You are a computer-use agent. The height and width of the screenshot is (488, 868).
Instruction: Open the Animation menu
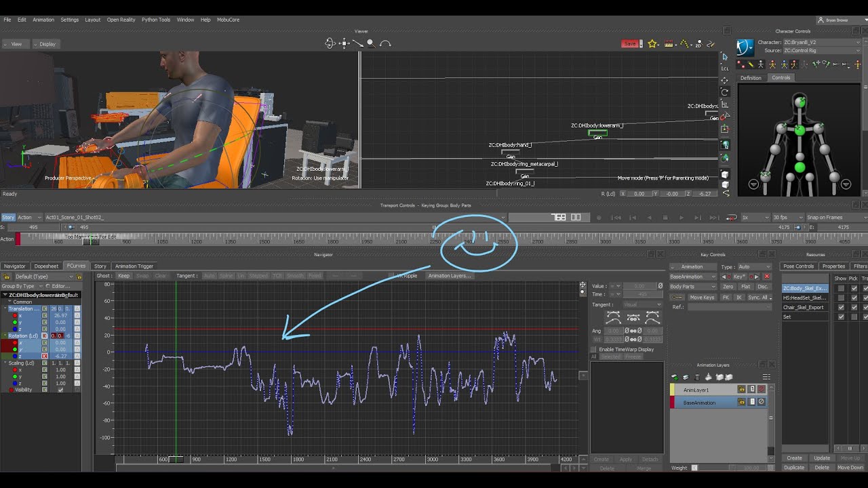43,20
